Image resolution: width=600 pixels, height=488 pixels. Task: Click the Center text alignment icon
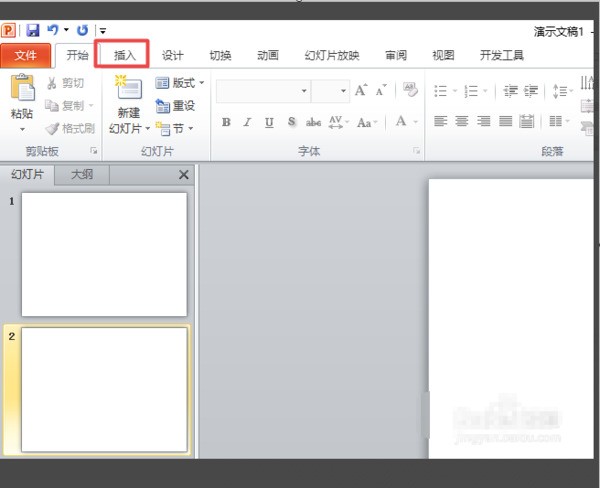461,122
